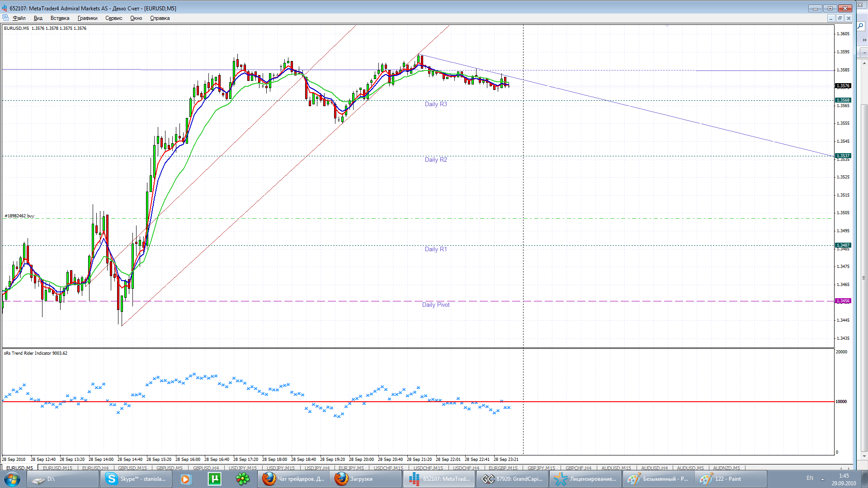Open GrandCapital terminal from the taskbar
The image size is (868, 488).
[512, 479]
